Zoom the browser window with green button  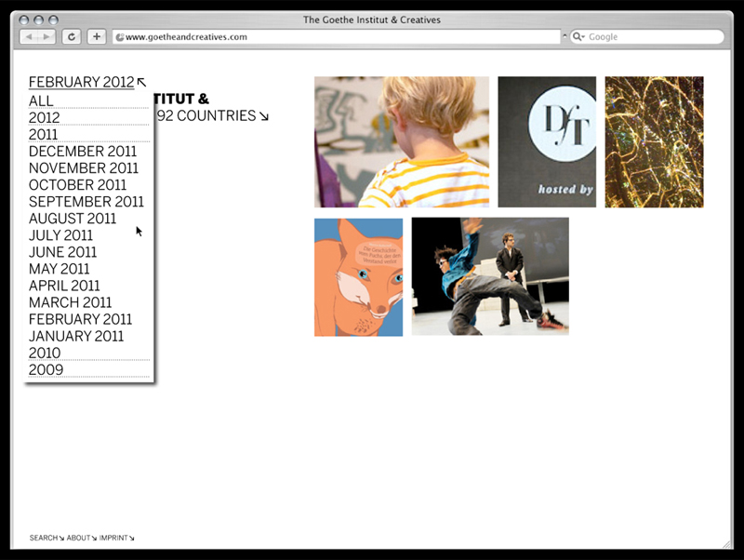pos(53,20)
